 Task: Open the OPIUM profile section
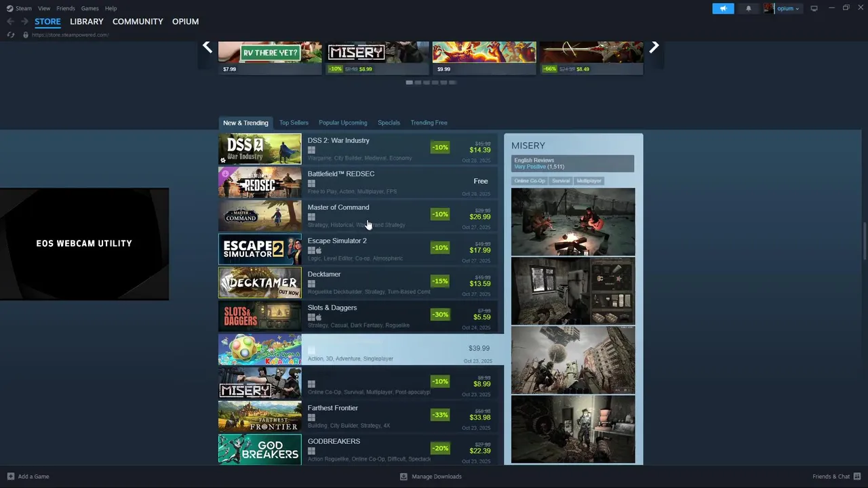pos(185,22)
